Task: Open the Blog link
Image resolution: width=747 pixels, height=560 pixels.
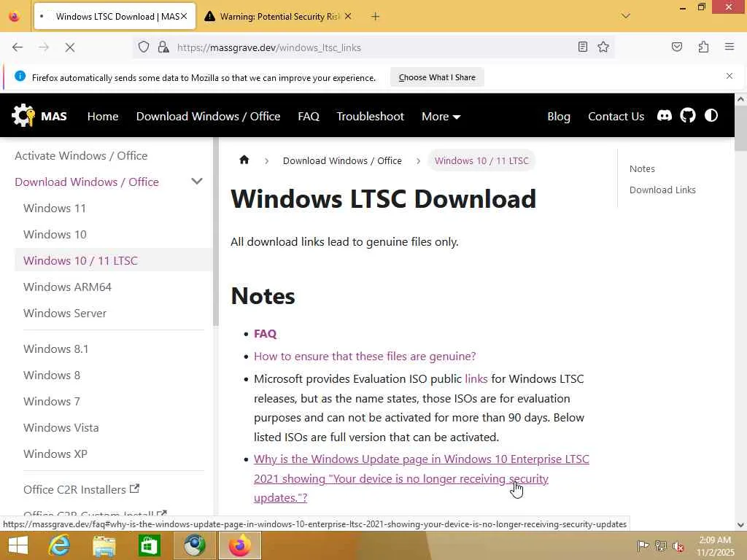Action: [x=559, y=117]
